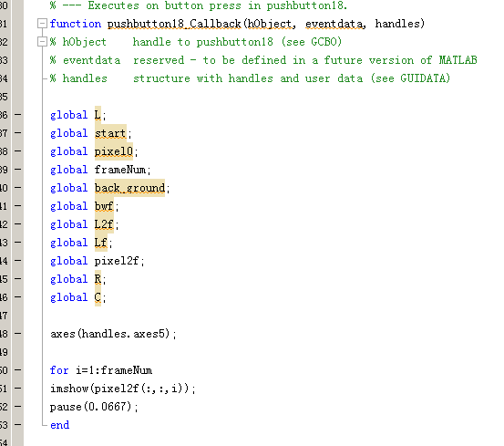The image size is (504, 446).
Task: Set breakpoint dash beside end line
Action: (17, 425)
